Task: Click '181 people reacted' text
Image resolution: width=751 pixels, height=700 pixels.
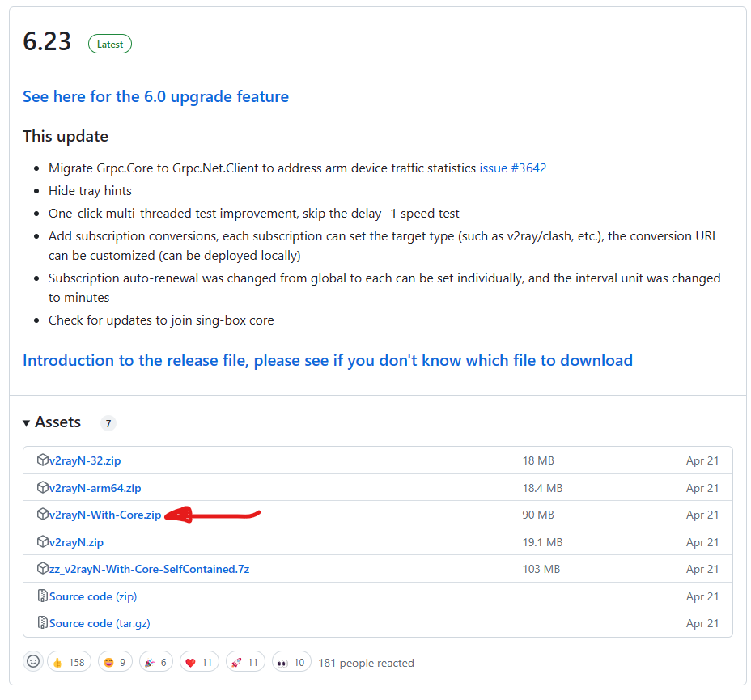Action: [366, 663]
